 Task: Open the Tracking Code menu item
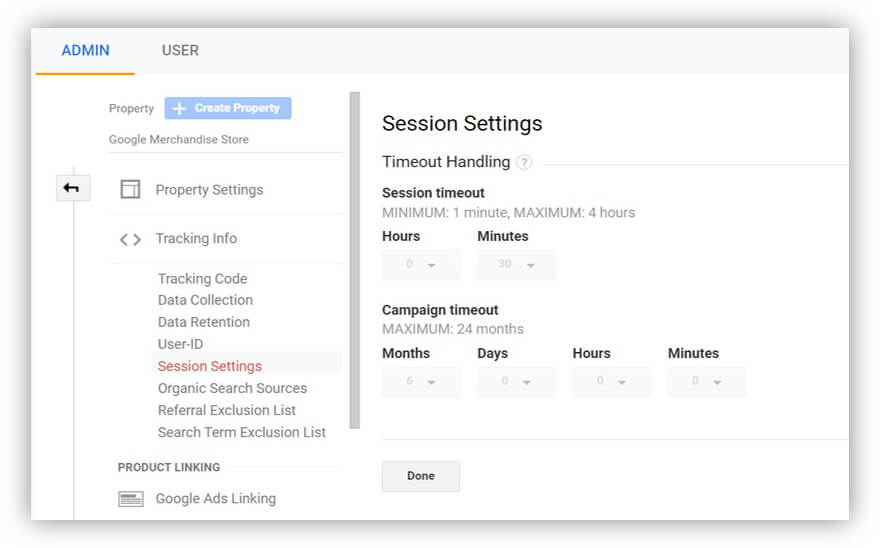click(x=202, y=279)
